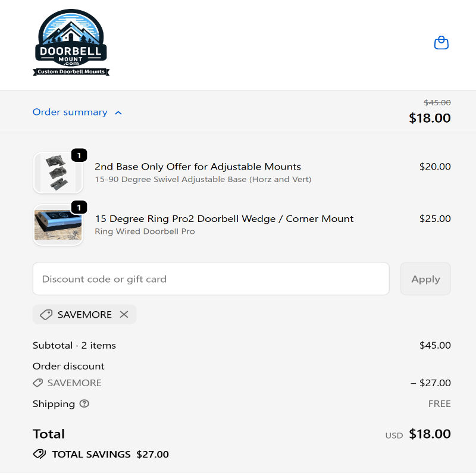Click the Total Savings tags icon

coord(39,454)
